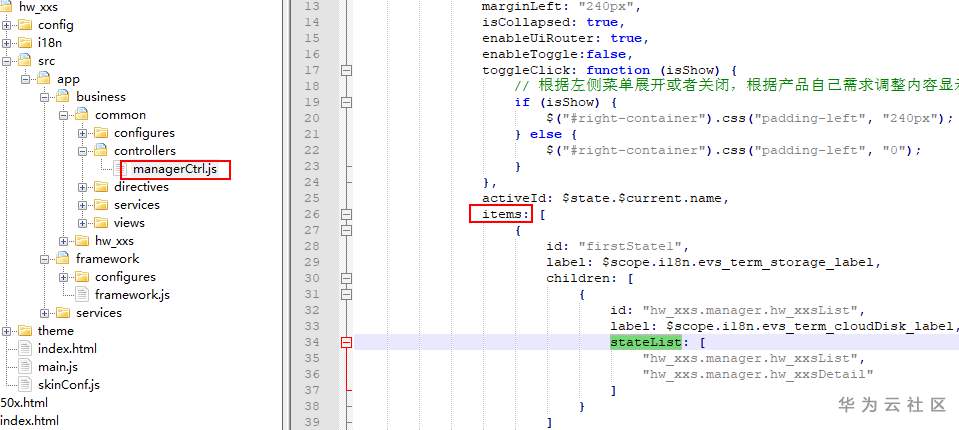Fold the child object block at line 31
This screenshot has width=959, height=430.
point(347,294)
